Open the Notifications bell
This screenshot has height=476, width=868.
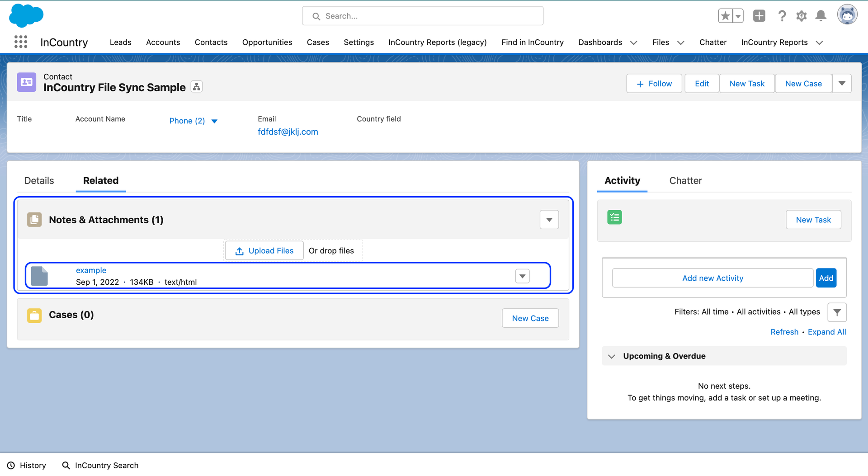point(821,16)
